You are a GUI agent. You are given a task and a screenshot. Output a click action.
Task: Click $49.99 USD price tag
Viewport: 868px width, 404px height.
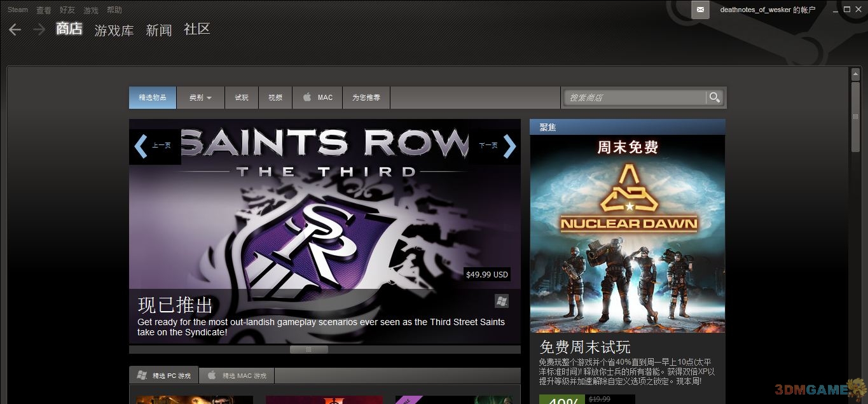[x=487, y=275]
